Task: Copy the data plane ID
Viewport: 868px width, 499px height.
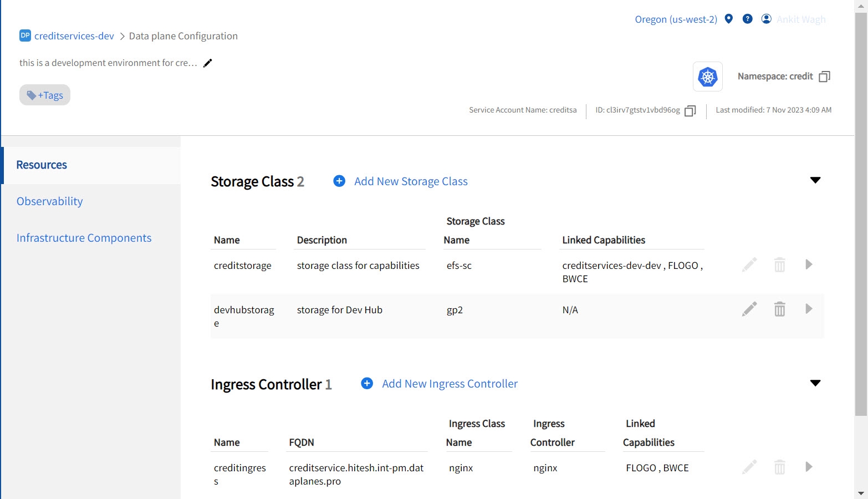Action: (x=690, y=111)
